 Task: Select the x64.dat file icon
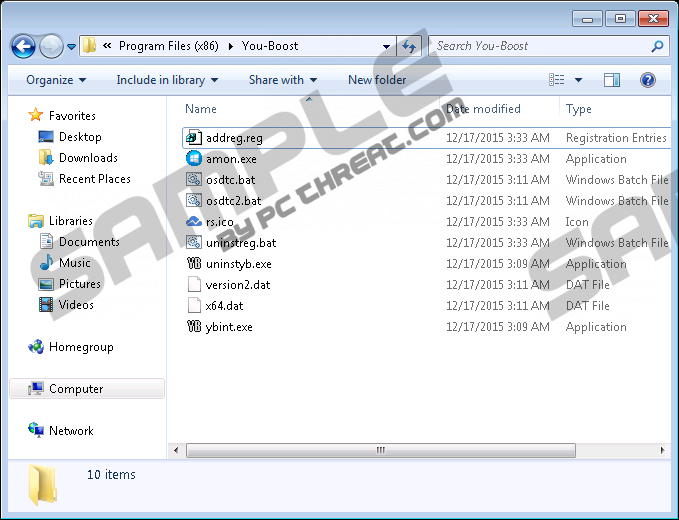194,306
